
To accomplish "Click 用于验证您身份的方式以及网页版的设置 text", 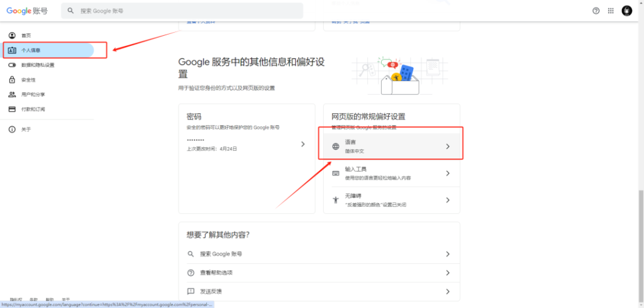I will pos(226,88).
